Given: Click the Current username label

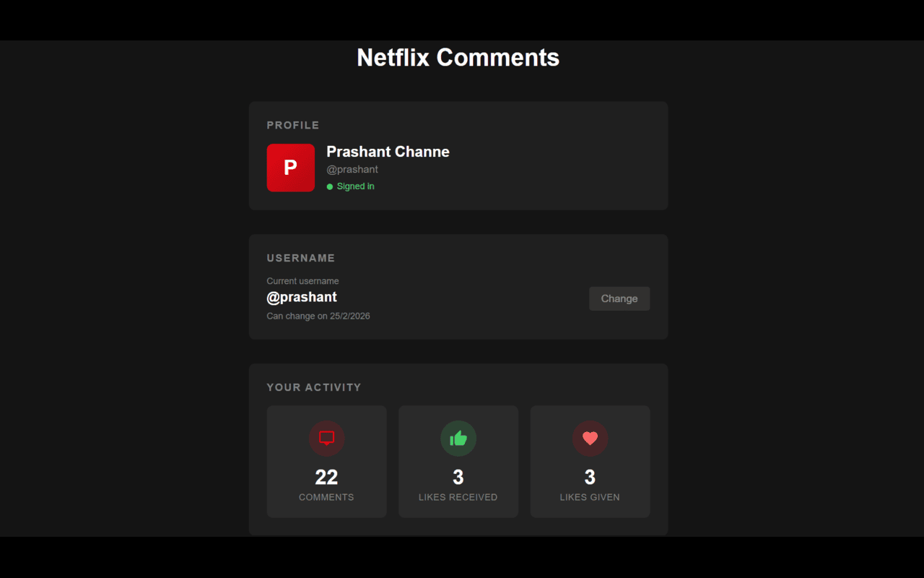Looking at the screenshot, I should [302, 281].
